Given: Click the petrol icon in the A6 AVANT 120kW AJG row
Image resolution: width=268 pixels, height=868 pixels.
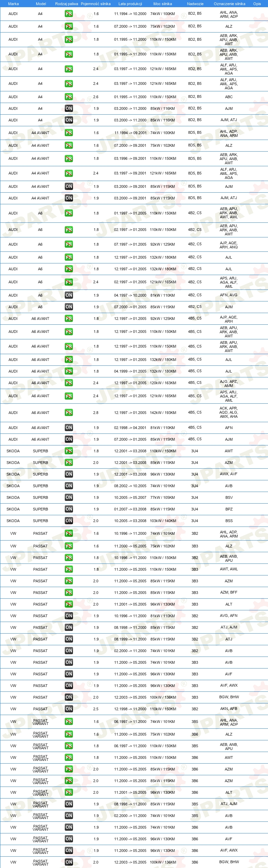Looking at the screenshot, I should (69, 383).
